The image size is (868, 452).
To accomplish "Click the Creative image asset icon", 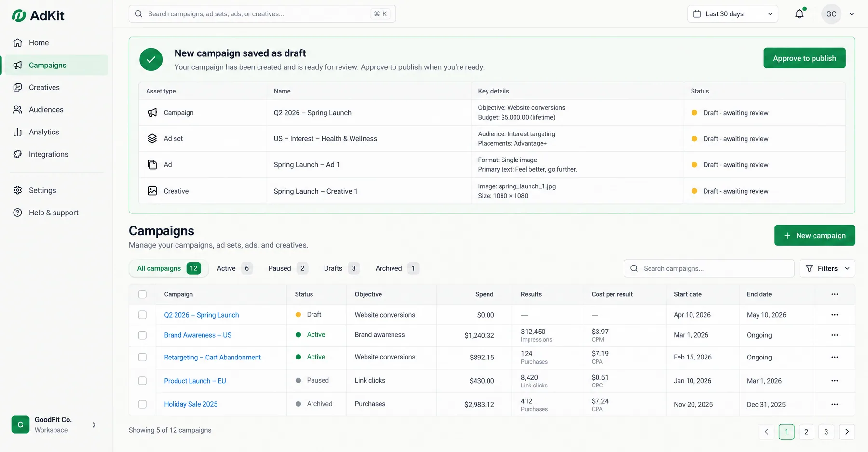I will 152,191.
